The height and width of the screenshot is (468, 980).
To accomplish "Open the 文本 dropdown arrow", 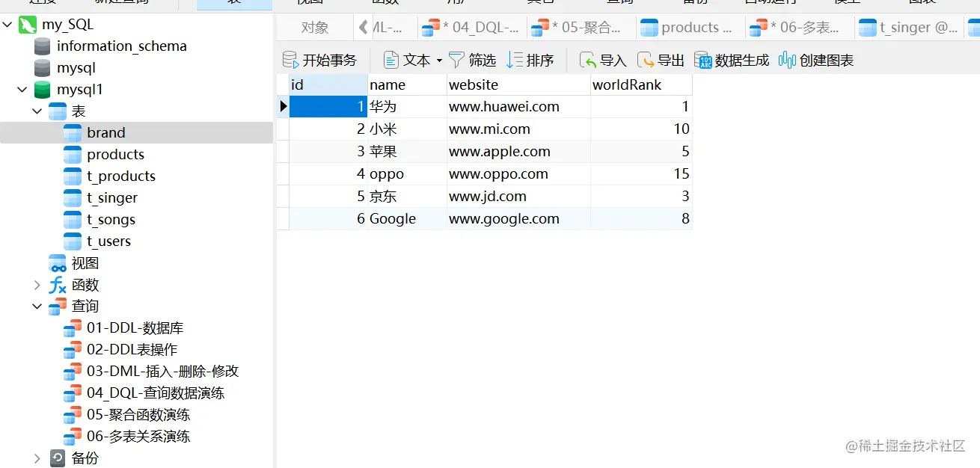I will (439, 61).
